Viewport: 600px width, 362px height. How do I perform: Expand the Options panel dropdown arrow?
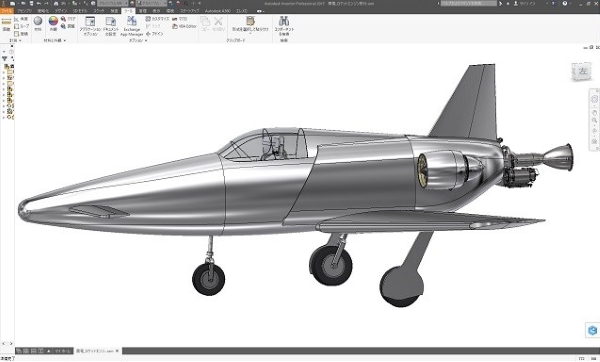pyautogui.click(x=146, y=40)
